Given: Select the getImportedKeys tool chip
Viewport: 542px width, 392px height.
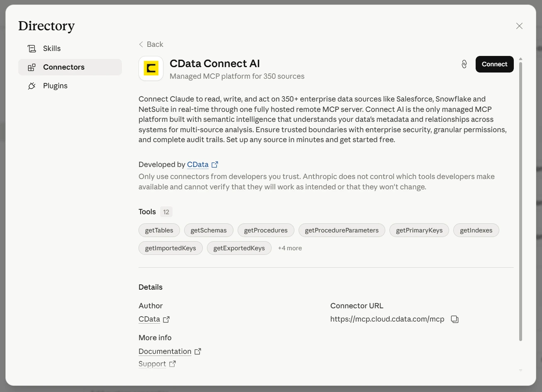Looking at the screenshot, I should [170, 248].
